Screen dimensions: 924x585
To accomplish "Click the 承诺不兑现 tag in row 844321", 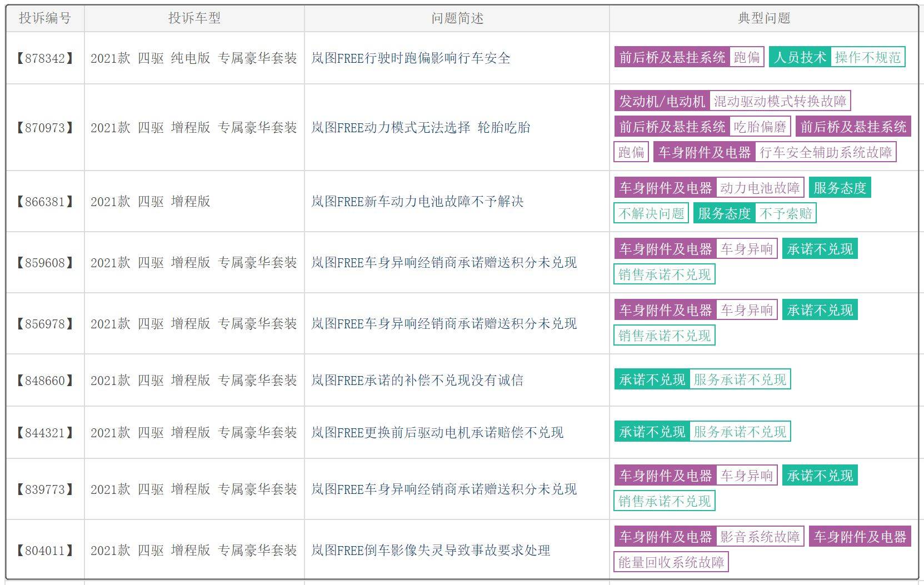I will point(652,432).
